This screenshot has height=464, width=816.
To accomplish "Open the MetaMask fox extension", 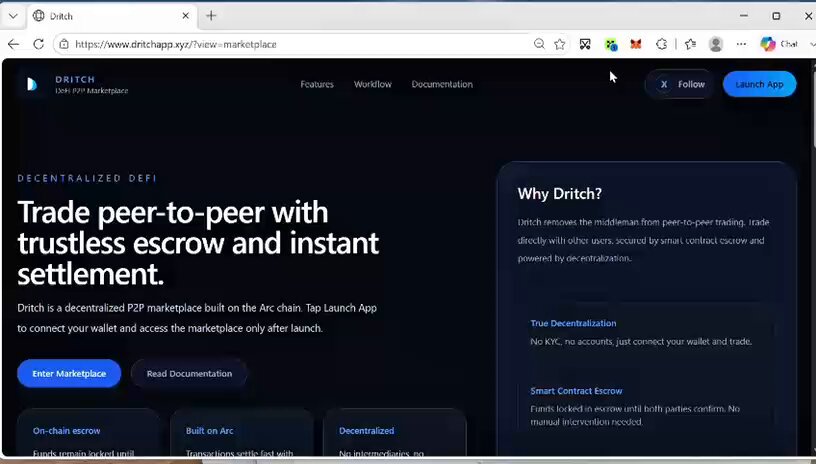I will 635,44.
